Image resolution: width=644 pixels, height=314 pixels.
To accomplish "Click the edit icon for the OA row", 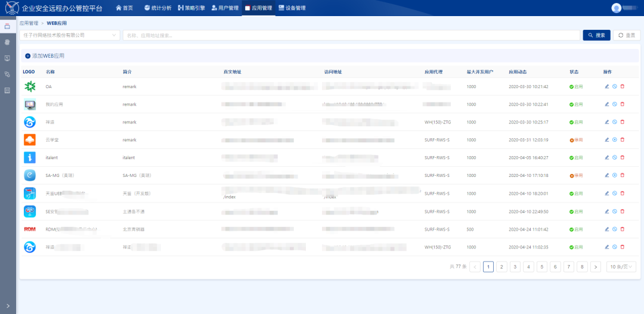I will (x=607, y=86).
